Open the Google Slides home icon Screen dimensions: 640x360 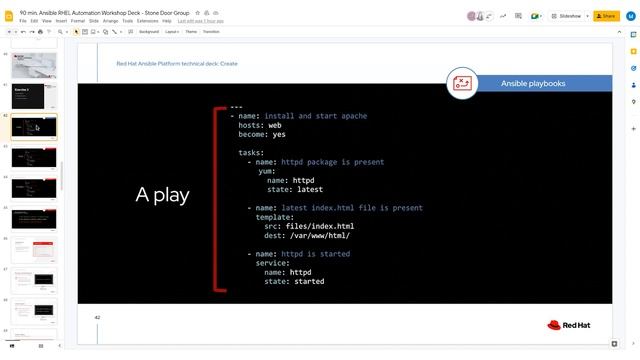click(9, 16)
